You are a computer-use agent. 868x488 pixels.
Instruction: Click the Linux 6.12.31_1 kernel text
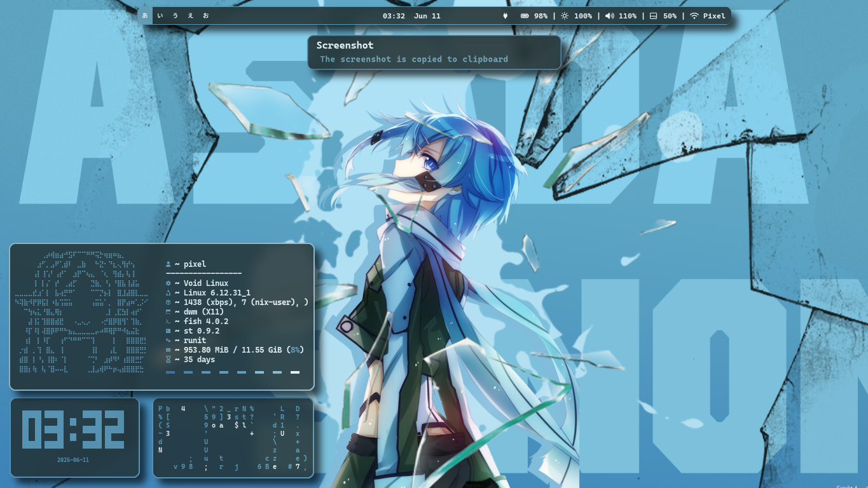[x=217, y=293]
